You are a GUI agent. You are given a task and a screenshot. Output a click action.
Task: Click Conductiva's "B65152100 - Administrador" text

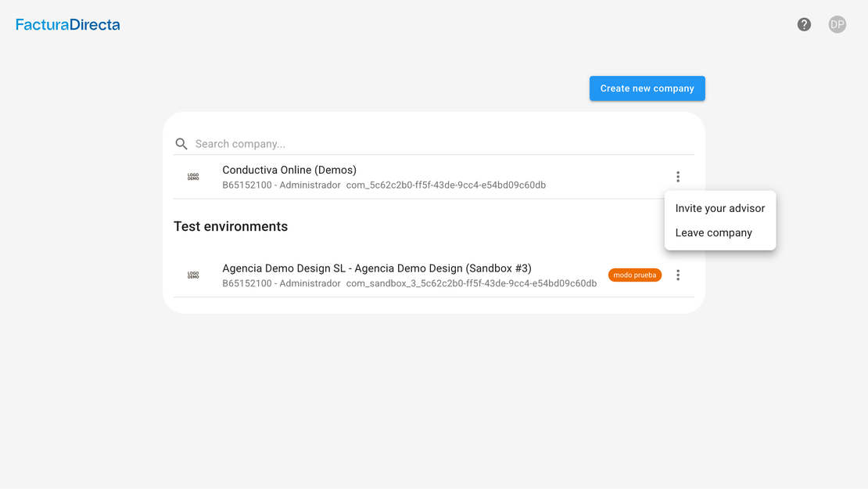[282, 185]
